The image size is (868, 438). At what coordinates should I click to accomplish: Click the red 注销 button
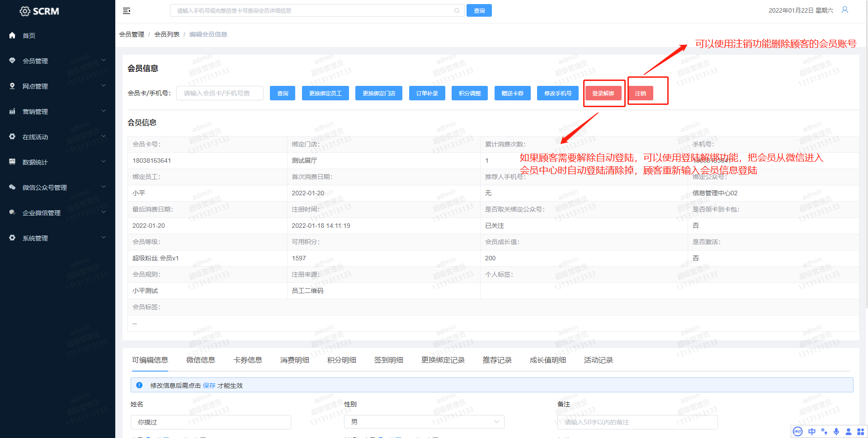tap(640, 93)
